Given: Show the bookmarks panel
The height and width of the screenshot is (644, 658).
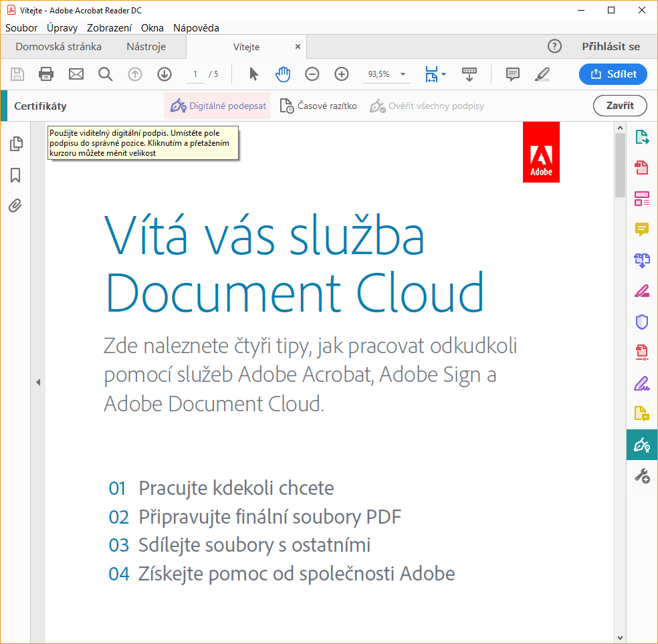Looking at the screenshot, I should (x=15, y=175).
